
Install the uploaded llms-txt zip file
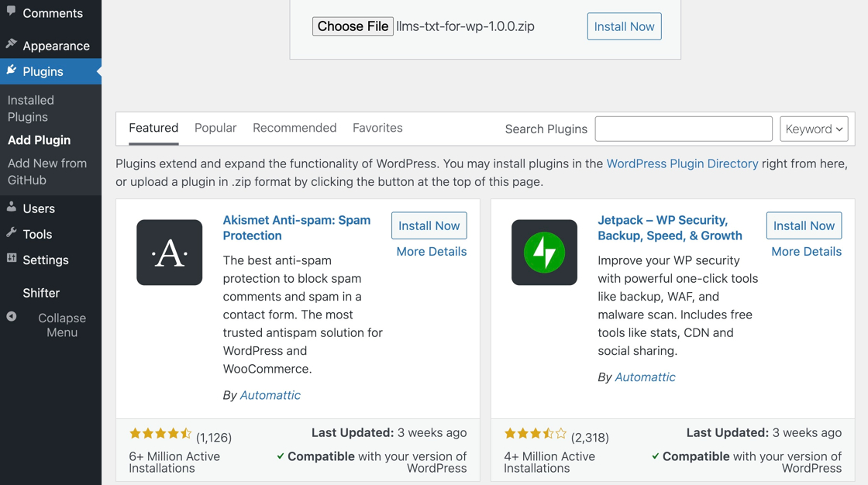coord(624,26)
